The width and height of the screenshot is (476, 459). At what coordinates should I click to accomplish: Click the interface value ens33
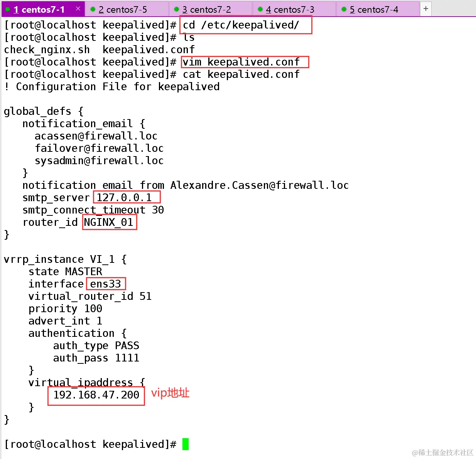(106, 284)
